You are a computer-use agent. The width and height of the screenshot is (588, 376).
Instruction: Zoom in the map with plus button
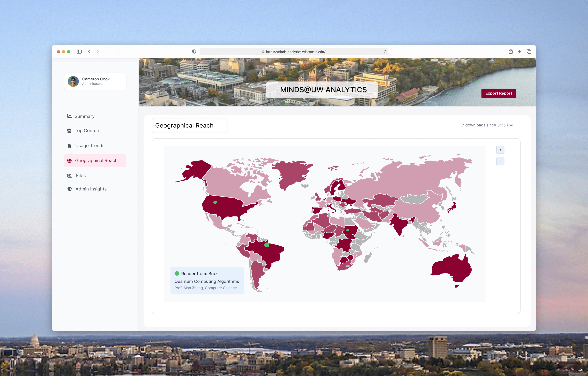point(500,150)
